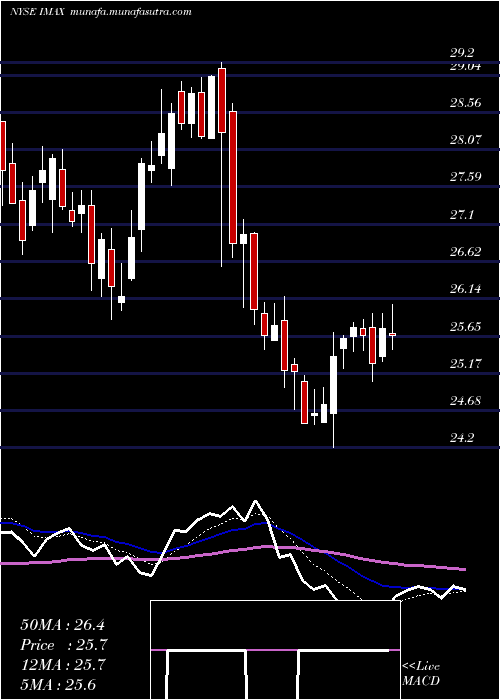Select the 26.62 price axis label
The width and height of the screenshot is (500, 700).
click(466, 252)
